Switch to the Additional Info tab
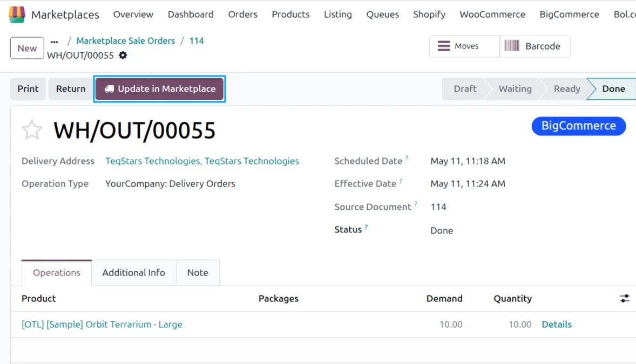This screenshot has width=636, height=364. (133, 273)
